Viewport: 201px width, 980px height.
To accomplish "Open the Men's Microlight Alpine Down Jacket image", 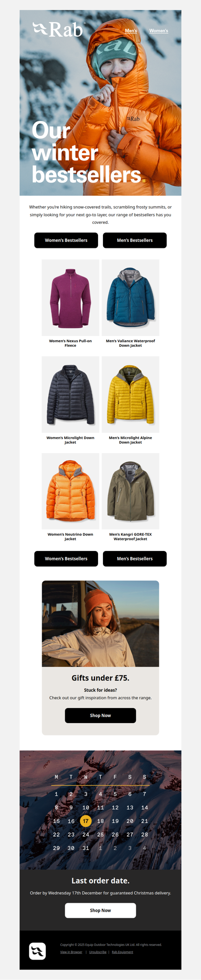I will 131,394.
